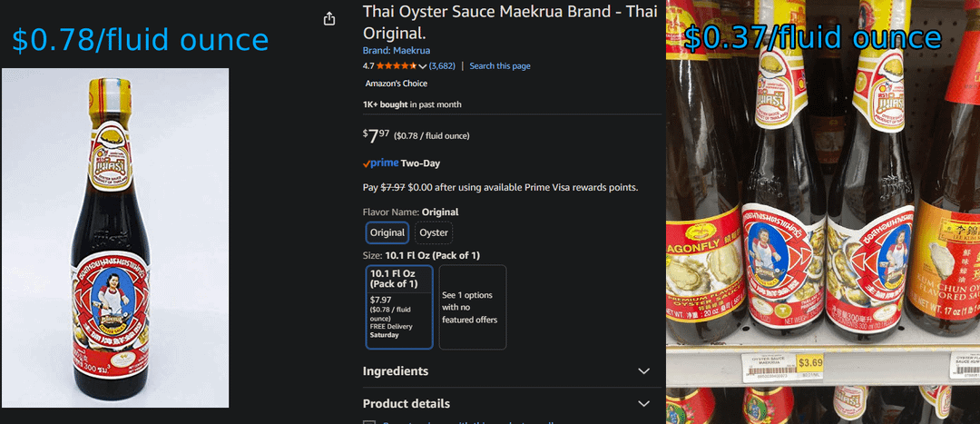Viewport: 980px width, 424px height.
Task: Expand the Product details section
Action: pyautogui.click(x=407, y=404)
